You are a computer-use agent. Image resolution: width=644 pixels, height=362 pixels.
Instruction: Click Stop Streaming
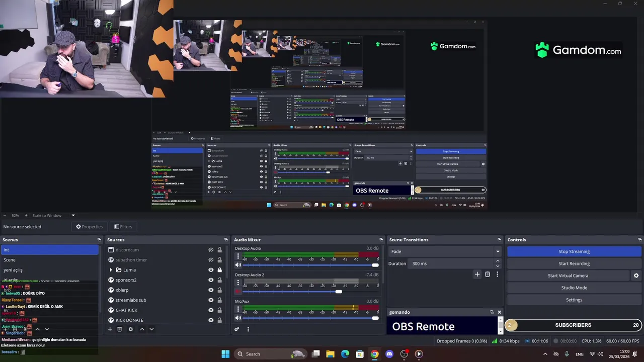click(x=574, y=251)
